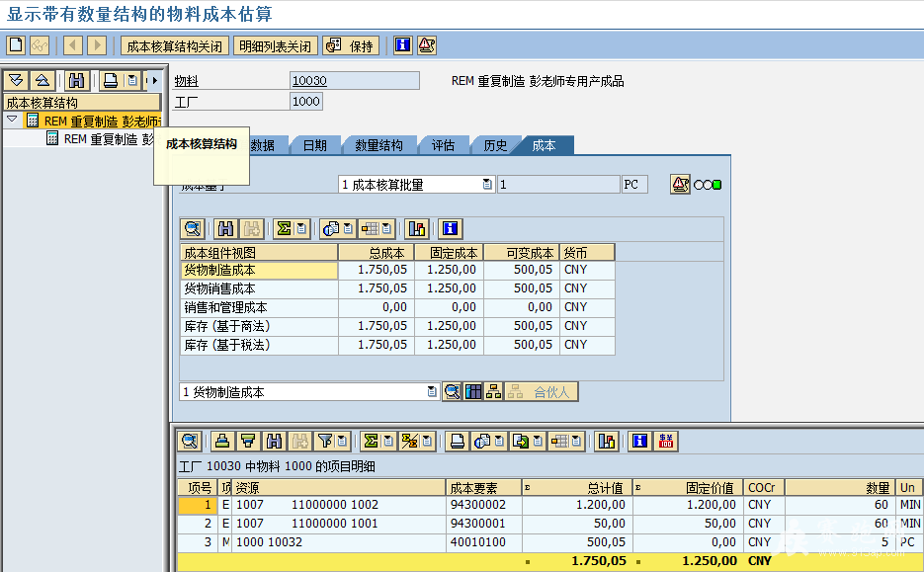
Task: Click details icon in cost component view toolbar
Action: [193, 228]
